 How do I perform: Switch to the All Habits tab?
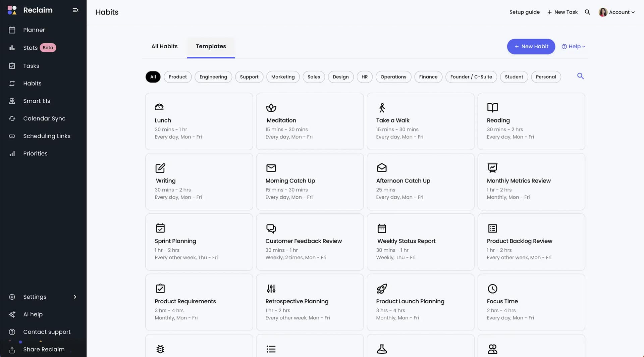point(164,46)
